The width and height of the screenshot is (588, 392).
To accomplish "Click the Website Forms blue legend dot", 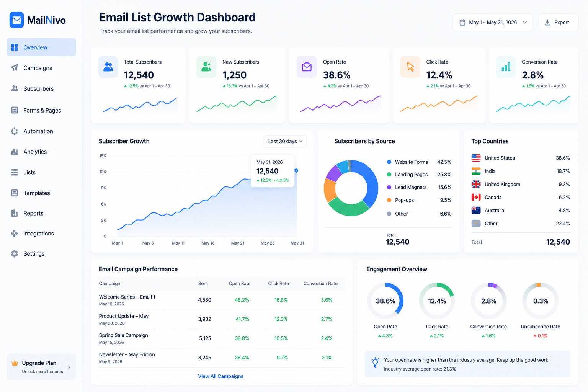I will [389, 162].
